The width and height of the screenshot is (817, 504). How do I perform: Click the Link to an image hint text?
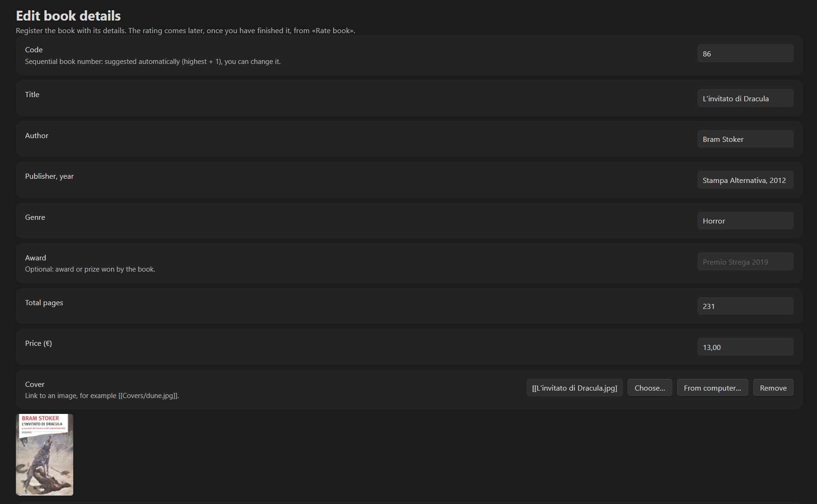[x=102, y=396]
